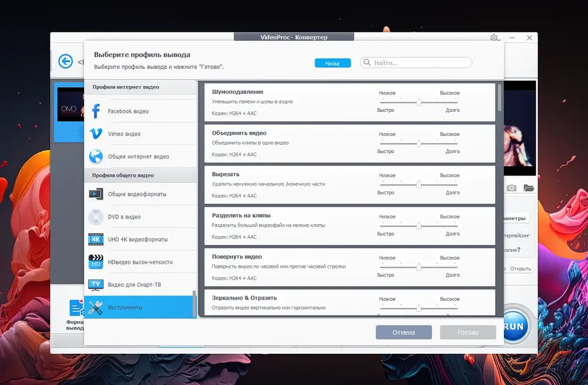Click the Назад button
The image size is (588, 385).
[x=333, y=63]
